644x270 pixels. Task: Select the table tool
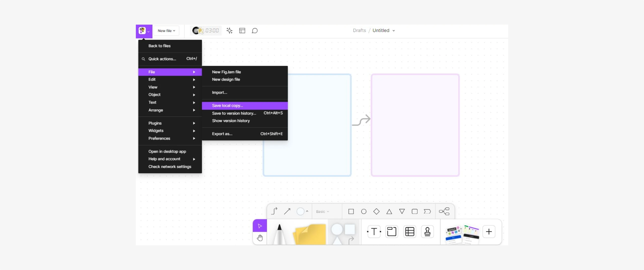tap(410, 232)
